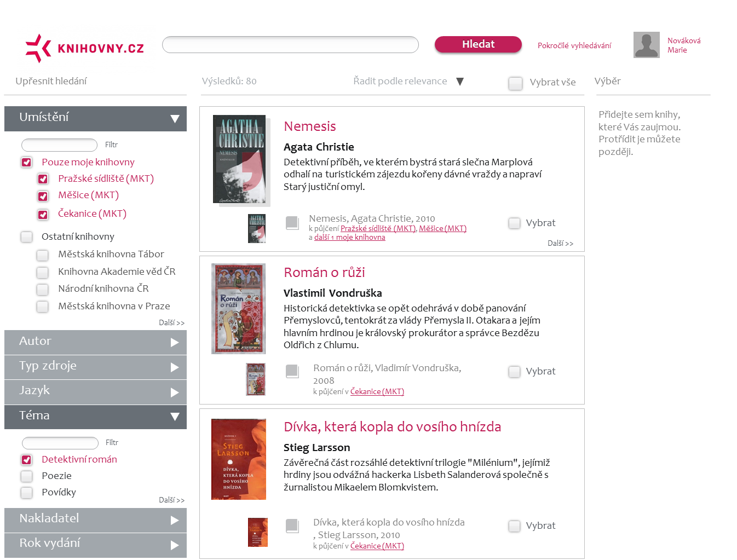Click další 1 moje knihovna link
The image size is (737, 560).
(x=349, y=237)
